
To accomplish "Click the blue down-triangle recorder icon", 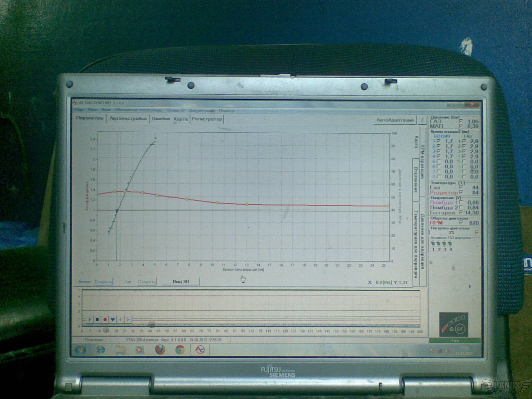I will pos(113,320).
